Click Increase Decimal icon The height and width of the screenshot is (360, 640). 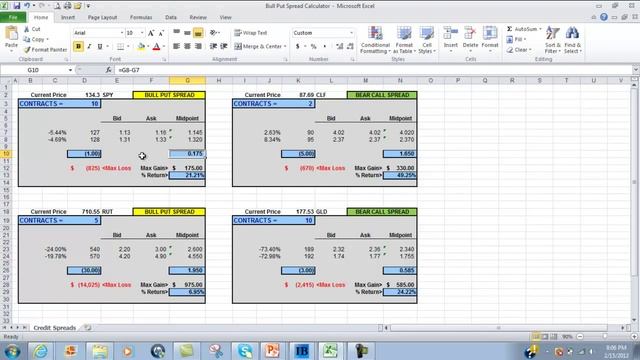(x=340, y=47)
